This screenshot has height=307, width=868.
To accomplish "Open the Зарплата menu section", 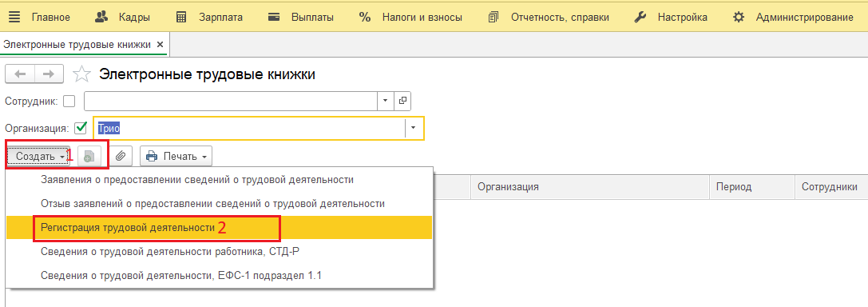I will tap(221, 17).
